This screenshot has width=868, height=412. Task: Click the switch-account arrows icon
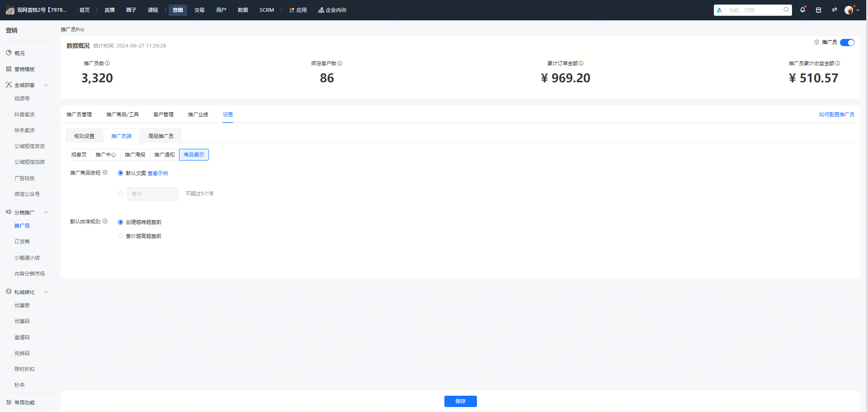click(834, 10)
